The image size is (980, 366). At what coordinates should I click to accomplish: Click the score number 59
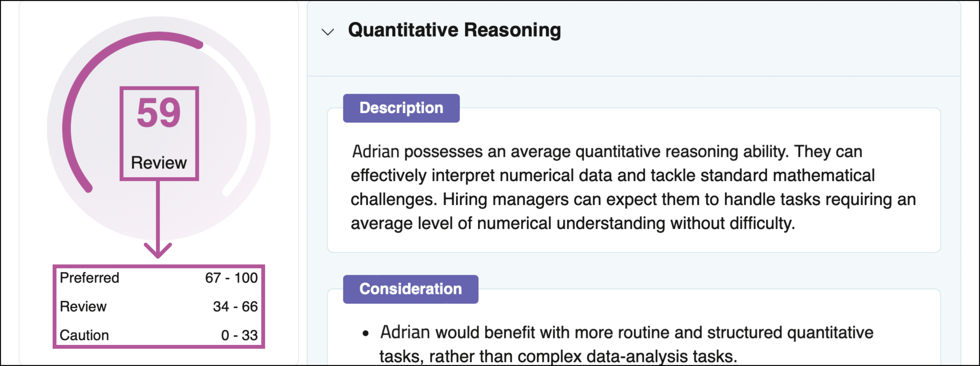(159, 113)
